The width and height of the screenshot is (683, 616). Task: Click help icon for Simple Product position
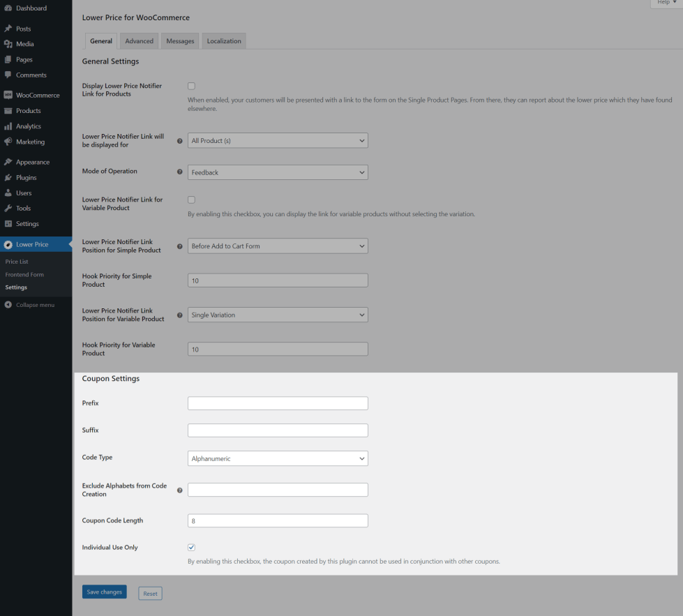179,246
